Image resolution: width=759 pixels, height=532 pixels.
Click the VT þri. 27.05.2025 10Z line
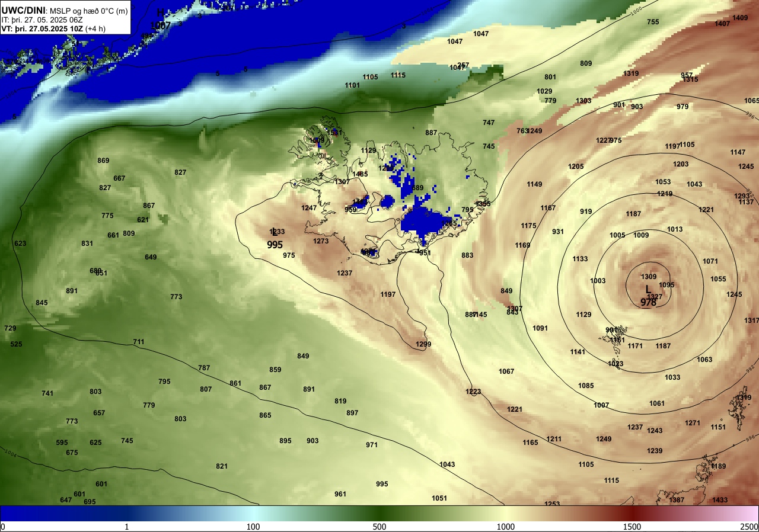53,28
